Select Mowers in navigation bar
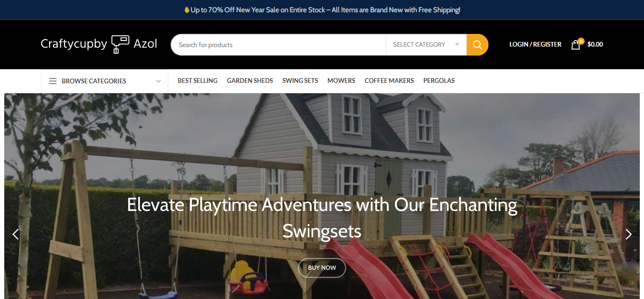Image resolution: width=644 pixels, height=299 pixels. pos(341,81)
